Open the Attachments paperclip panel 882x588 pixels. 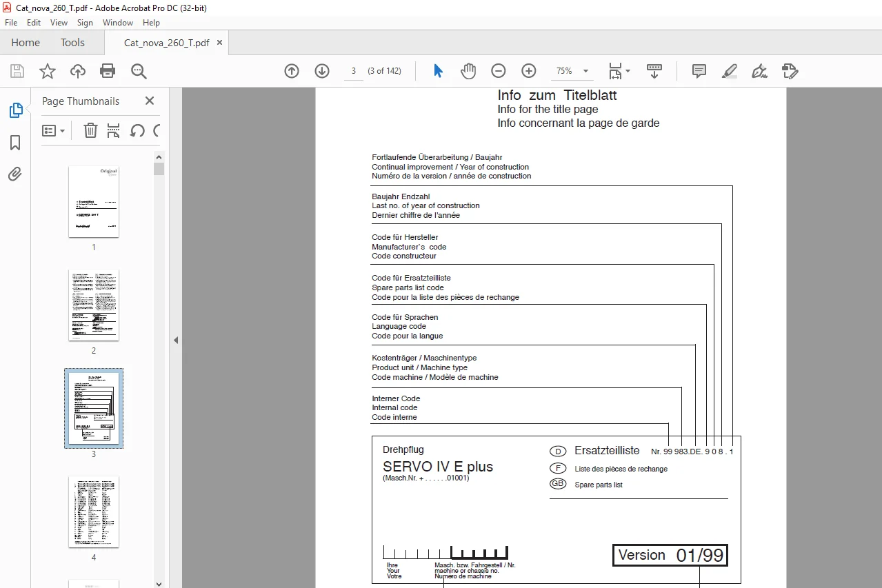pyautogui.click(x=15, y=174)
